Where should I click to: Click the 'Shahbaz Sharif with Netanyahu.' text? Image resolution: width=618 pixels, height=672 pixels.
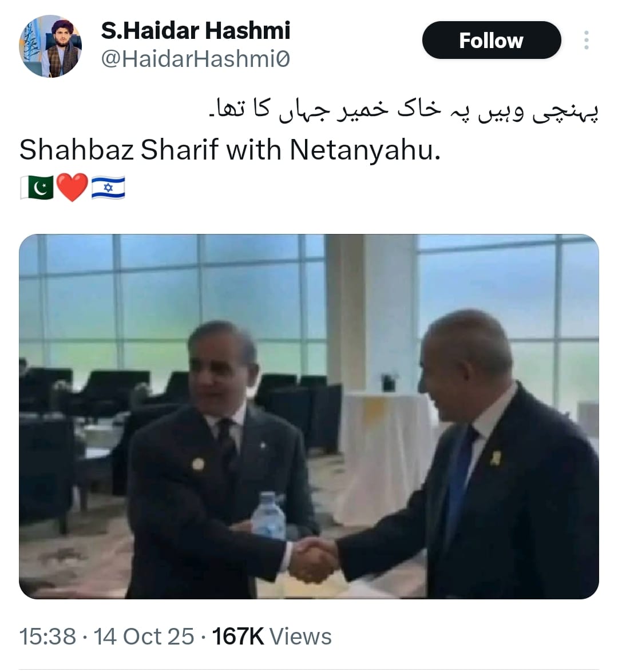pyautogui.click(x=230, y=150)
